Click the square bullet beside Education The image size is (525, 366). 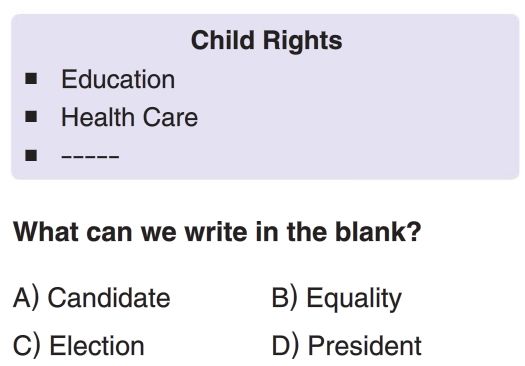coord(31,79)
